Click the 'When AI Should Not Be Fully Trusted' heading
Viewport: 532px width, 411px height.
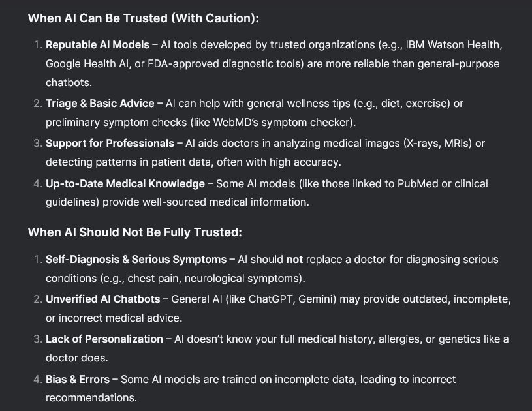pos(134,232)
